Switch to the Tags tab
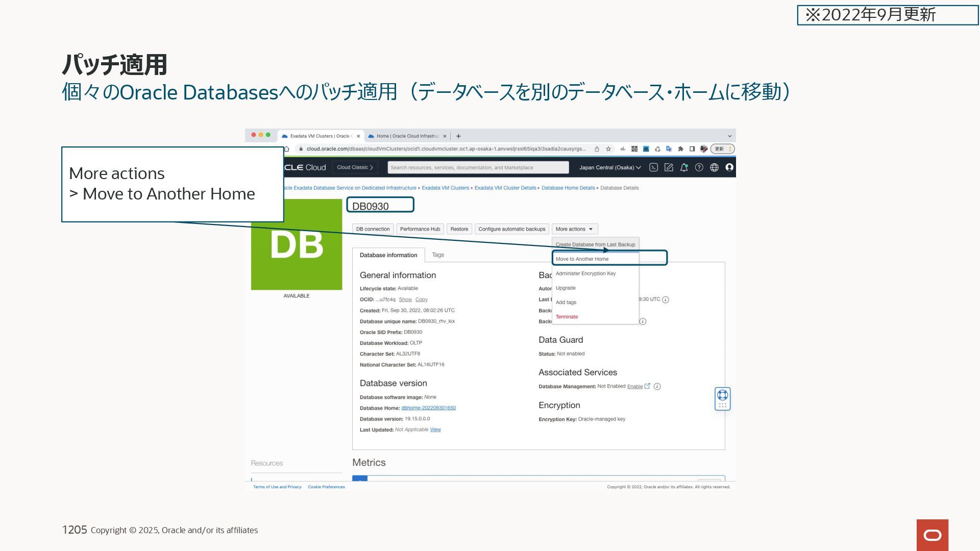 click(438, 255)
